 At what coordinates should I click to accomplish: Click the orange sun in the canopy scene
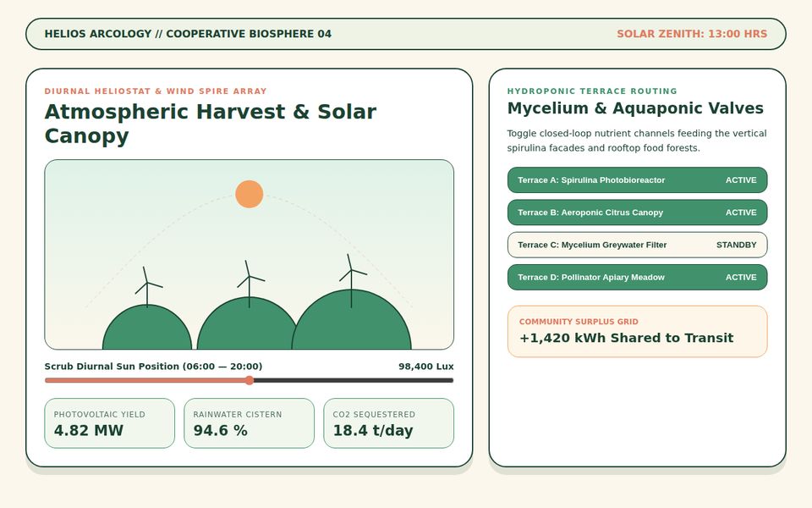tap(249, 194)
